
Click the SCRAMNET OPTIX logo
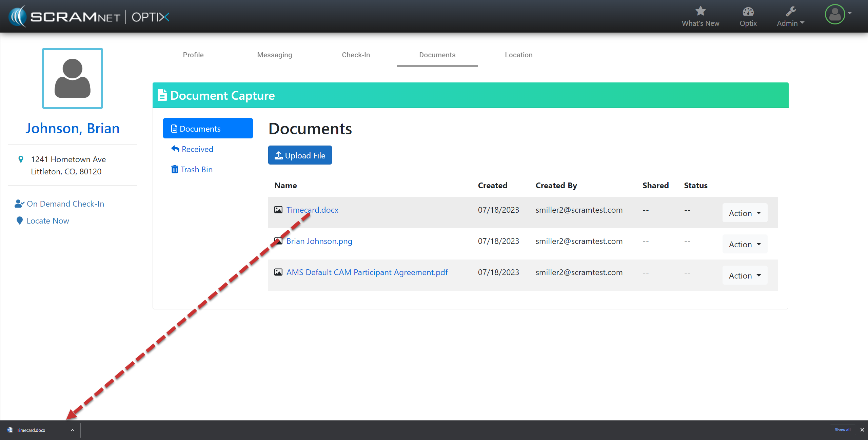pyautogui.click(x=89, y=17)
